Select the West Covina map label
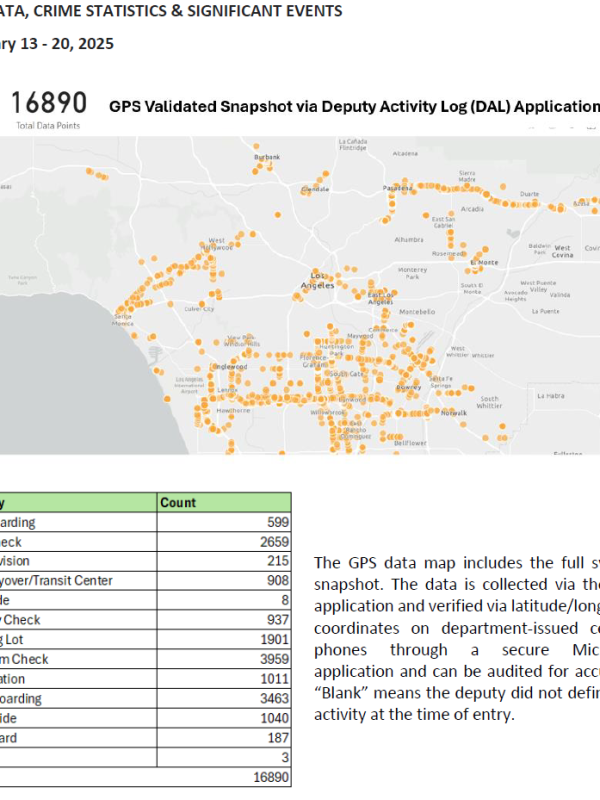Image resolution: width=600 pixels, height=800 pixels. click(563, 248)
